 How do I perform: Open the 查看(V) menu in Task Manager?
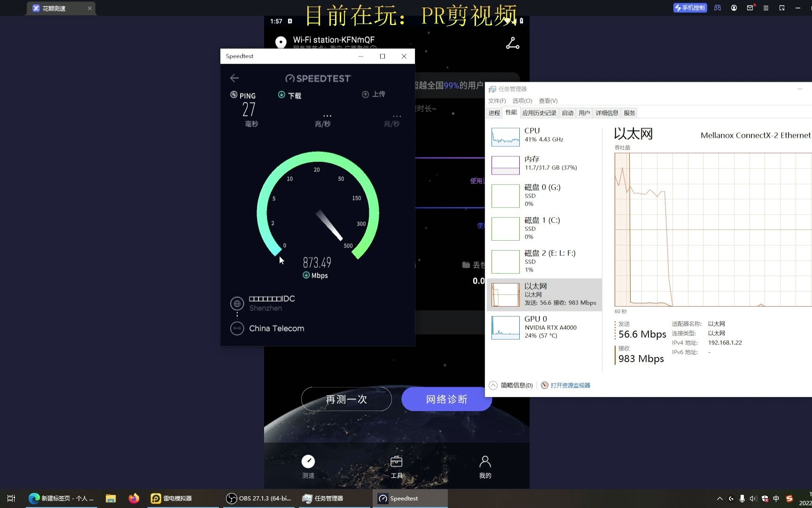point(548,101)
